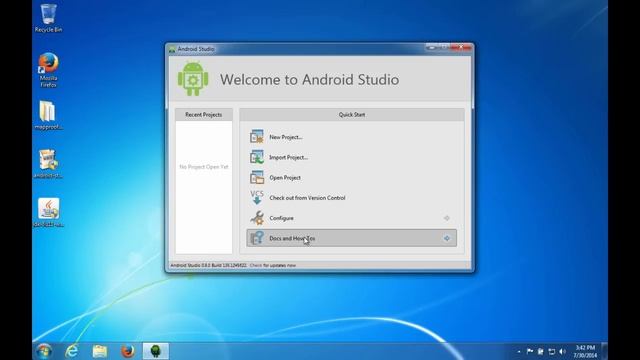Viewport: 640px width, 360px height.
Task: Choose the Import Project option
Action: pyautogui.click(x=351, y=157)
